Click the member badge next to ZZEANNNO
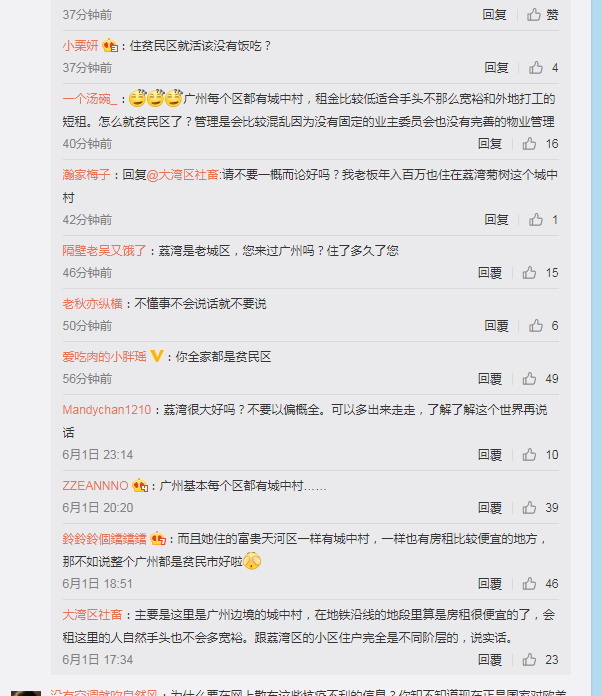This screenshot has width=601, height=696. pyautogui.click(x=140, y=485)
